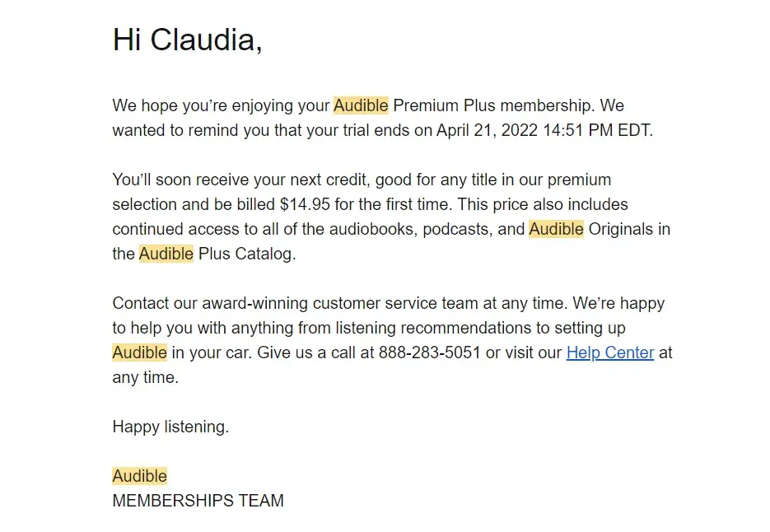The image size is (770, 532).
Task: Click the "MEMBERSHIPS TEAM" signature text
Action: click(198, 502)
